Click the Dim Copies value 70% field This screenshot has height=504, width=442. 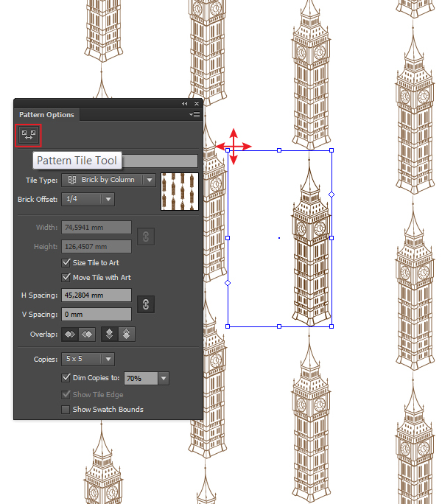click(141, 378)
